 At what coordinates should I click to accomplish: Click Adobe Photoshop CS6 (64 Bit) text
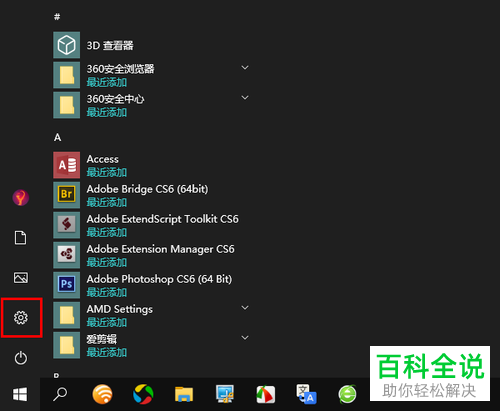pyautogui.click(x=159, y=279)
